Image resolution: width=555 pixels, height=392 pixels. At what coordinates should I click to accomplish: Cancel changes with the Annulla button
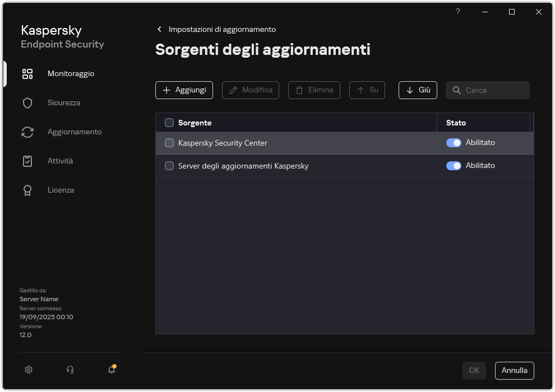pyautogui.click(x=514, y=370)
